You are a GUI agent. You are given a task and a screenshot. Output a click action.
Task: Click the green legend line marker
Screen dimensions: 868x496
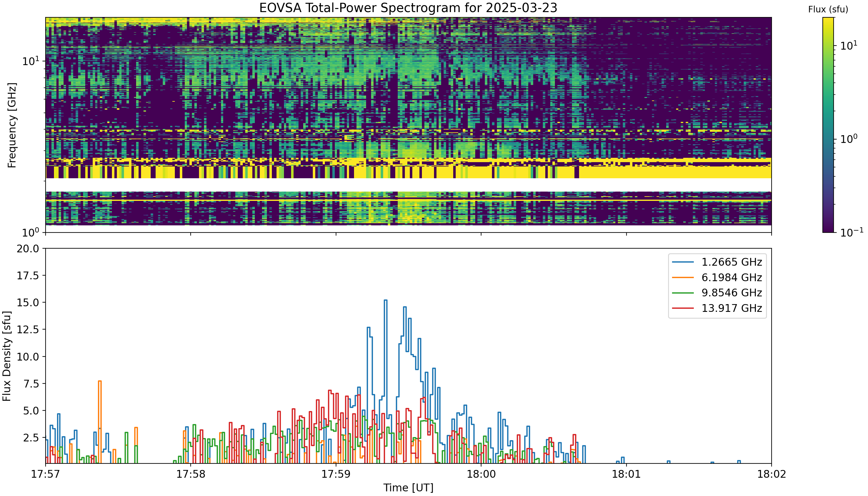[x=683, y=293]
